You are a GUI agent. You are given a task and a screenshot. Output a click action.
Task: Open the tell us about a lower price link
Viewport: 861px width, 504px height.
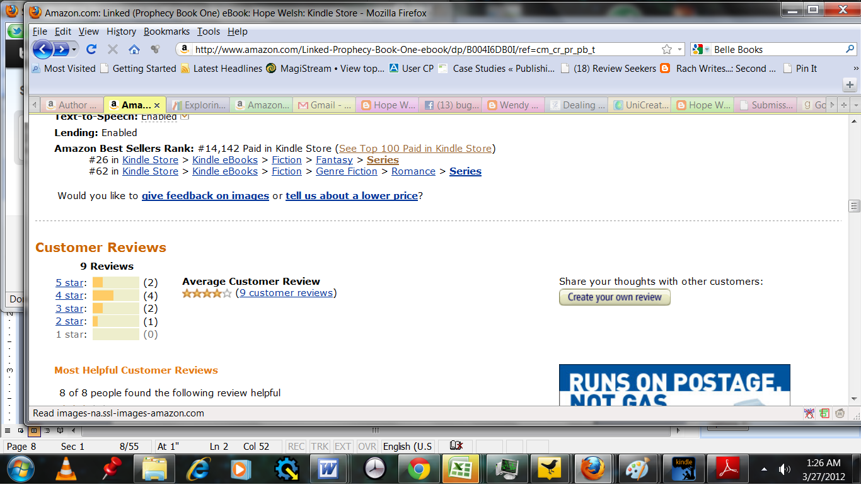pyautogui.click(x=352, y=196)
